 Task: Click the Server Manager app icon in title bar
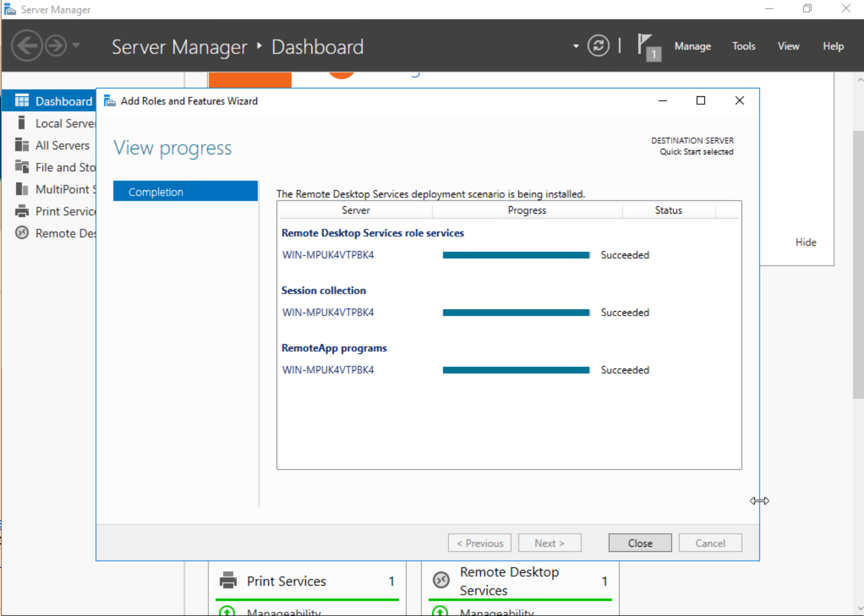coord(10,10)
